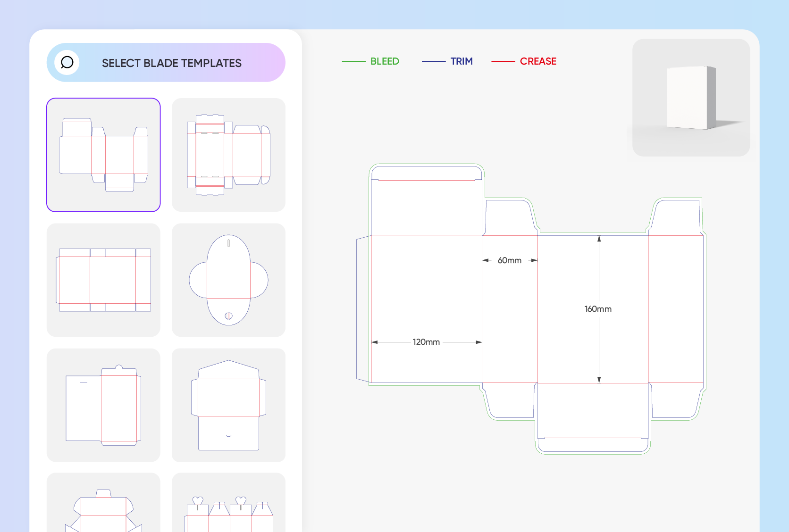The width and height of the screenshot is (789, 532).
Task: Select the tuck-end box template thumbnail
Action: pyautogui.click(x=103, y=155)
